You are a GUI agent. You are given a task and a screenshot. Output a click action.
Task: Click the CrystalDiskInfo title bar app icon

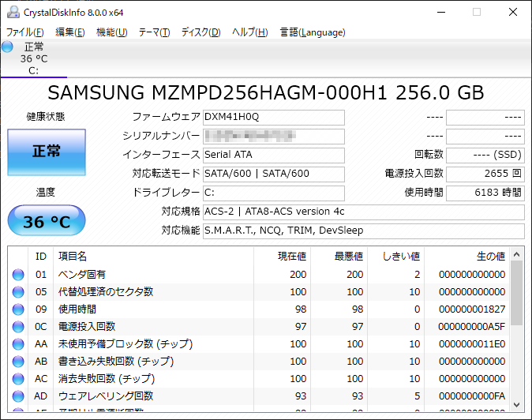click(x=13, y=12)
